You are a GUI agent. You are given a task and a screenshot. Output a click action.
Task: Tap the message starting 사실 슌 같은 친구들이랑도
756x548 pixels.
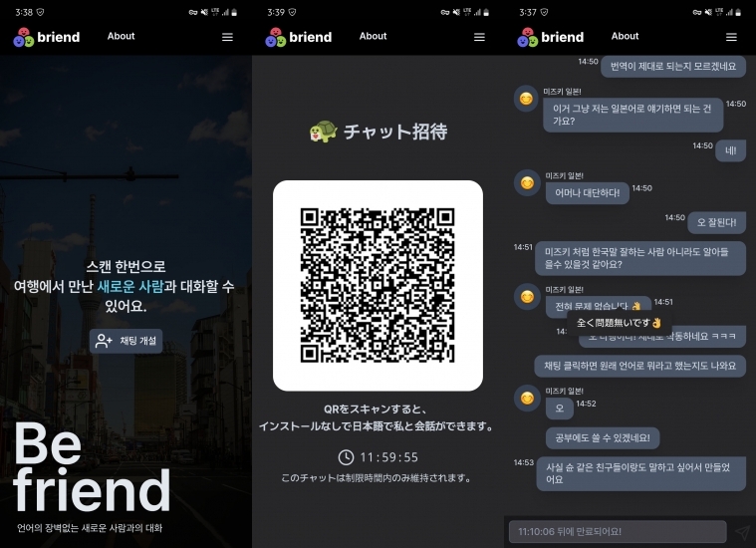click(x=640, y=473)
